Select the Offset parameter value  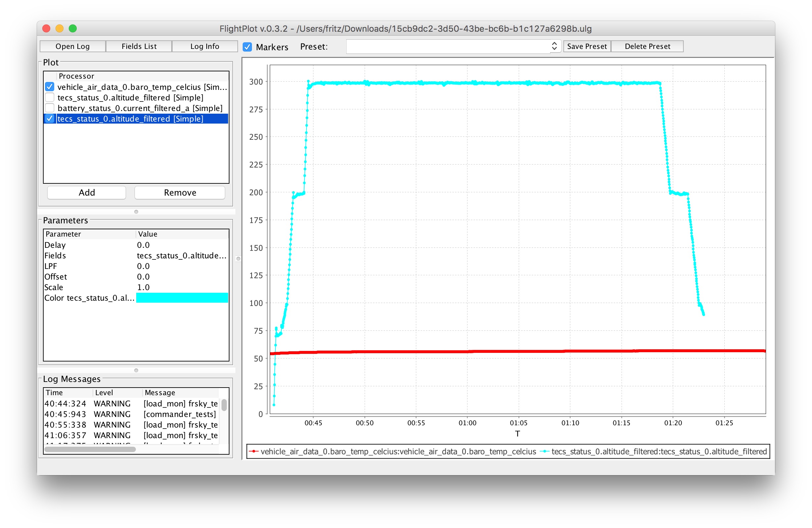(182, 277)
